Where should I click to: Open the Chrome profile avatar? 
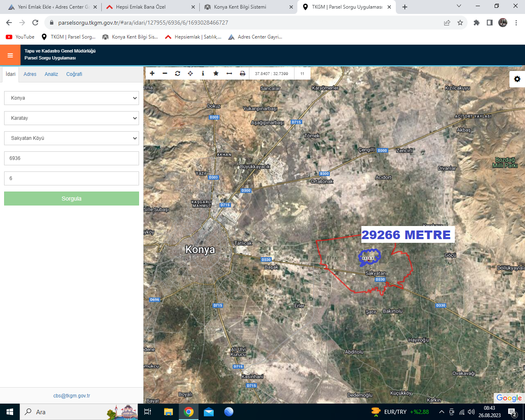point(503,23)
